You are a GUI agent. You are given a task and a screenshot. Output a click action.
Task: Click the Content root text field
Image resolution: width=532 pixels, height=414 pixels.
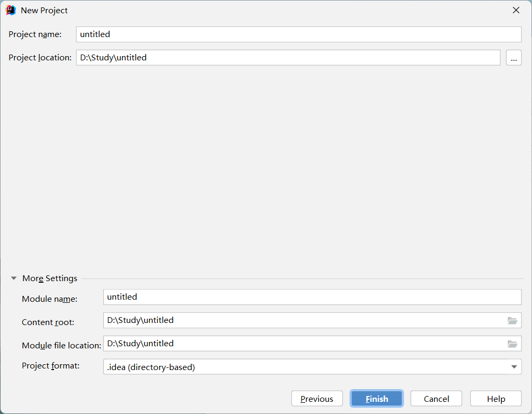[312, 320]
